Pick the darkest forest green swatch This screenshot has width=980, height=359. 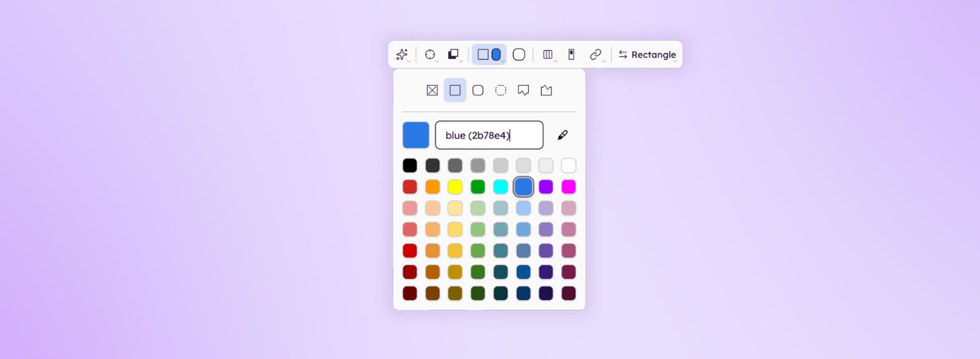pos(478,293)
